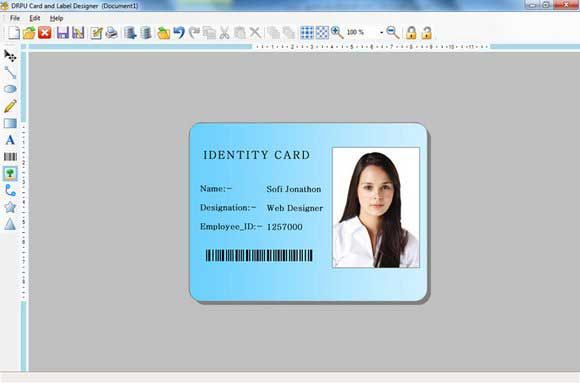Screen dimensions: 580x383
Task: Open an existing file with folder icon
Action: point(29,33)
